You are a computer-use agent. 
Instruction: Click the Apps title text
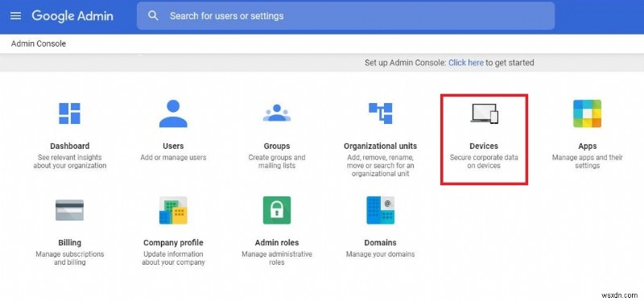588,146
